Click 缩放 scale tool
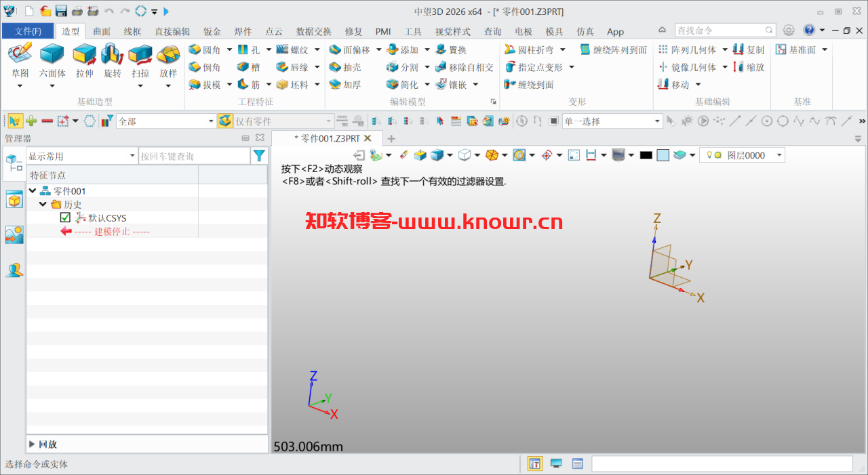The width and height of the screenshot is (868, 475). pos(749,68)
